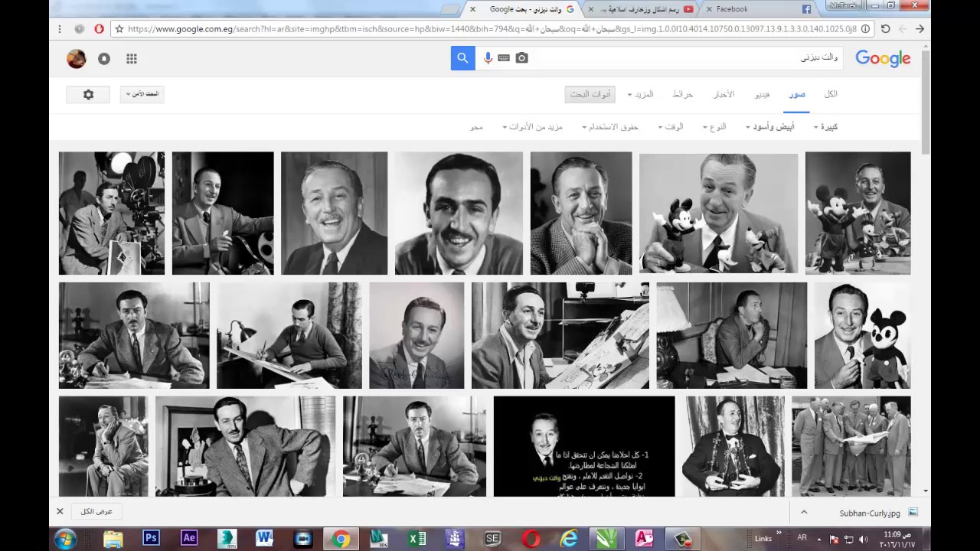The image size is (980, 551).
Task: Expand the Subhan-Curly.jpg download options arrow
Action: 804,512
